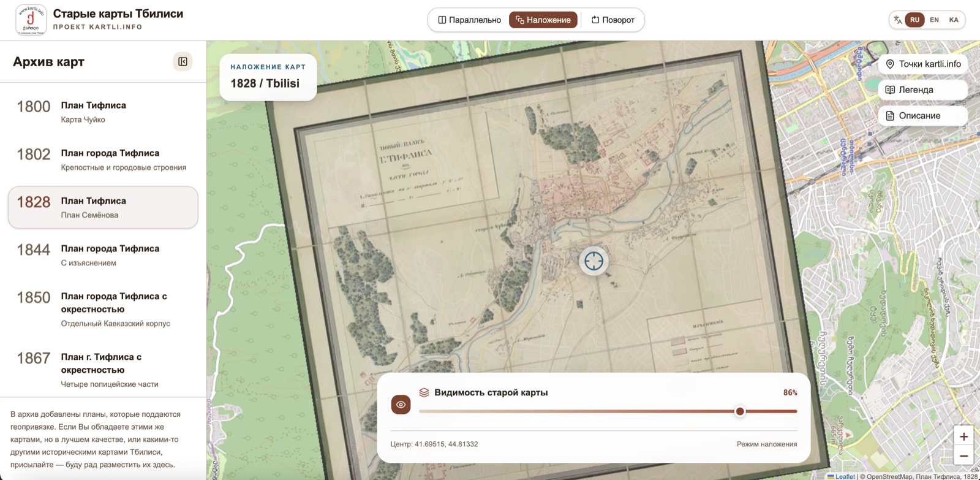Click the 1828 / Tbilisi overlay title
The image size is (980, 480).
(265, 83)
